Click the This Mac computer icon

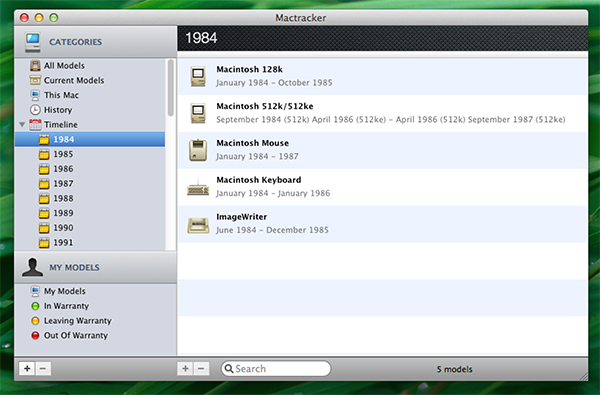[35, 95]
